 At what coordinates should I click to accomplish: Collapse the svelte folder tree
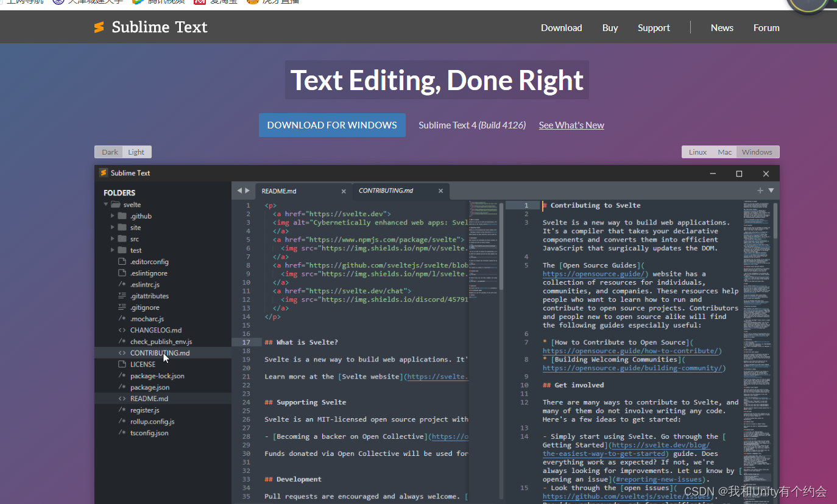tap(106, 205)
